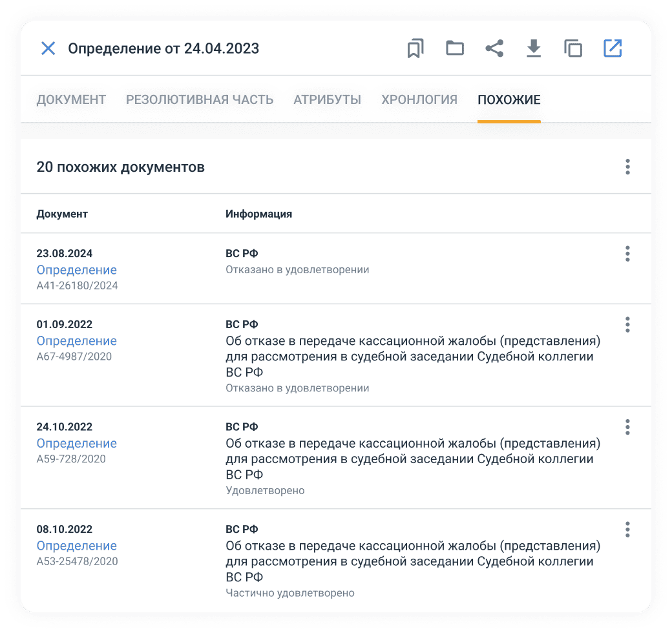Open three-dot menu for case А53-25478/2020
This screenshot has width=672, height=633.
pyautogui.click(x=627, y=530)
